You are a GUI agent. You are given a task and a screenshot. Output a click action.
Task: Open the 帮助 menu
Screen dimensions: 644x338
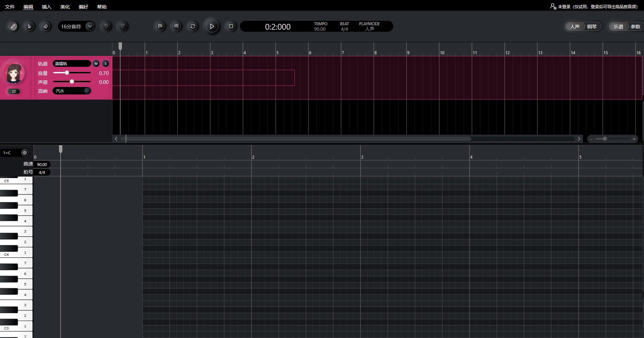[102, 7]
